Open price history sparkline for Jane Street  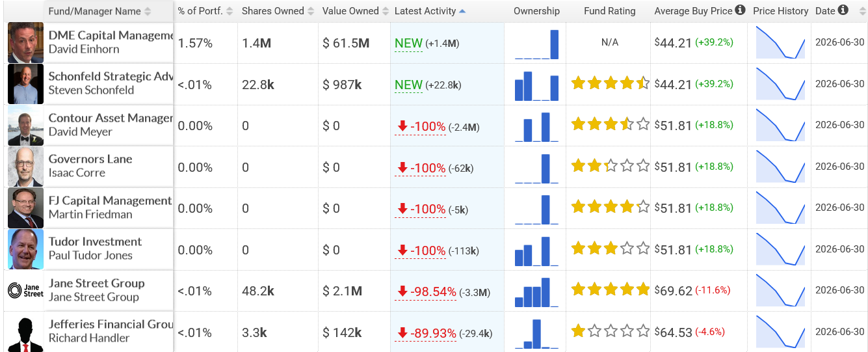[780, 291]
